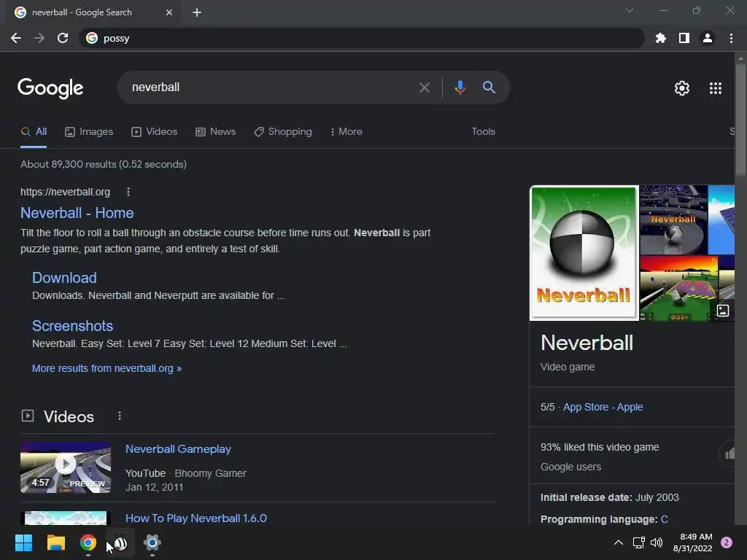Click the Neverball taskbar app icon
The image size is (747, 560).
click(x=120, y=542)
